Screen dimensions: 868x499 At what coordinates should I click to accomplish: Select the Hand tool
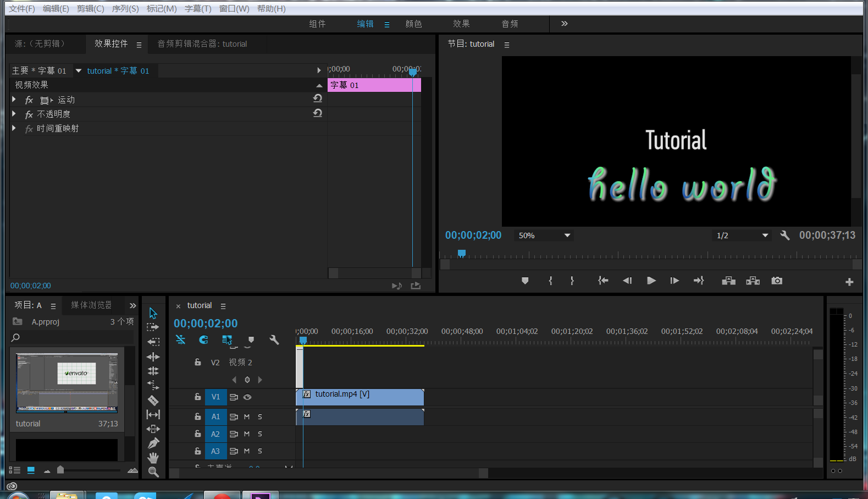tap(153, 458)
